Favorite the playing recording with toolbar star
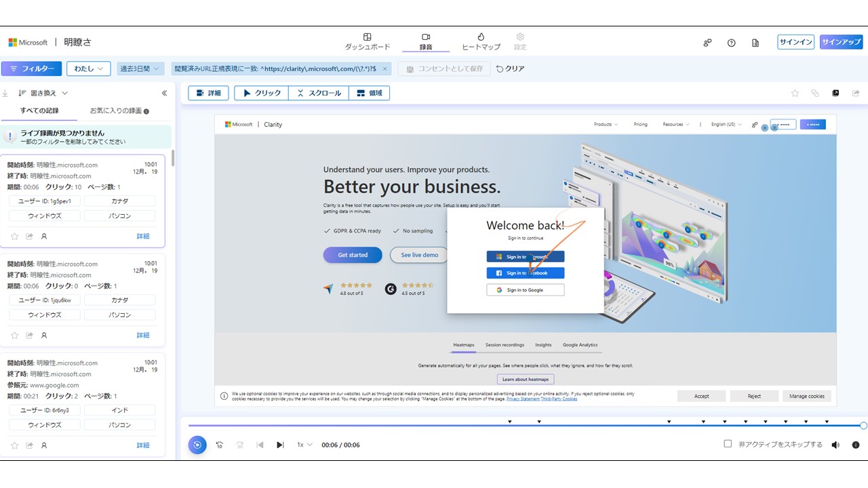 [x=795, y=93]
